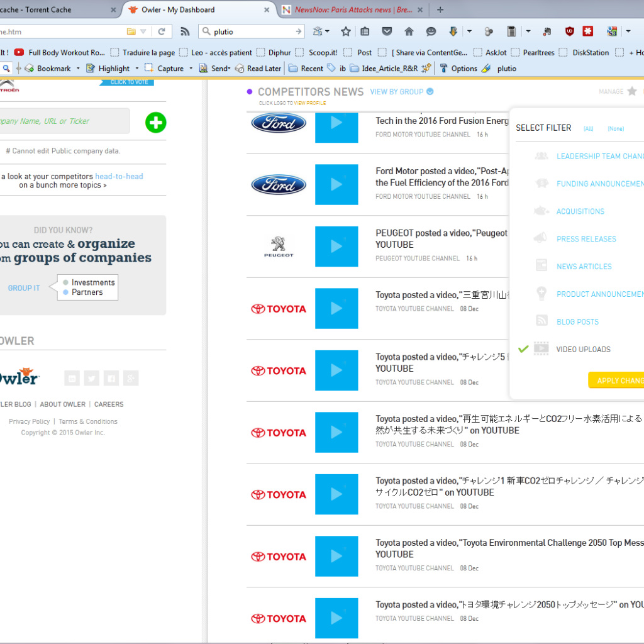Click the company name or ticker field

point(64,121)
